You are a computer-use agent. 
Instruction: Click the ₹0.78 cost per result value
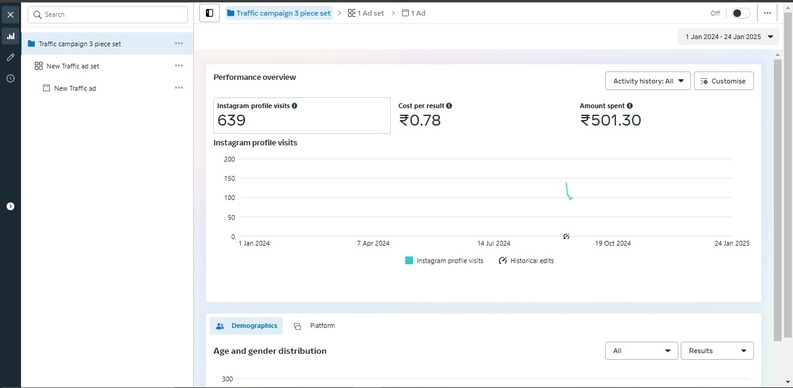coord(419,120)
